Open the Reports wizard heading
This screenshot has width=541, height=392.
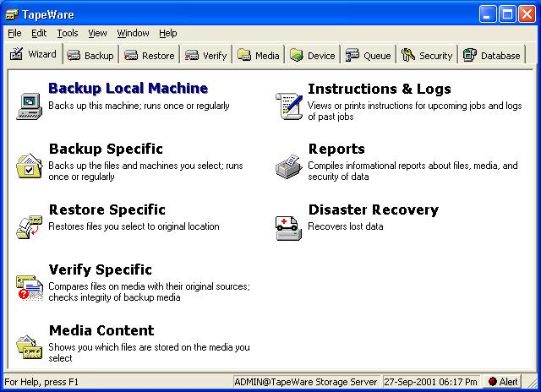click(336, 149)
